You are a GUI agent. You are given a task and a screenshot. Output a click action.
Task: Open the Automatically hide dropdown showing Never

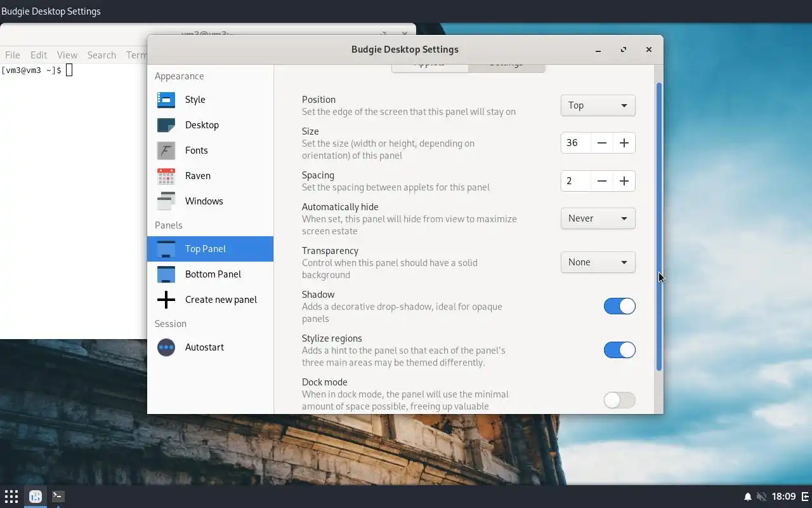598,218
